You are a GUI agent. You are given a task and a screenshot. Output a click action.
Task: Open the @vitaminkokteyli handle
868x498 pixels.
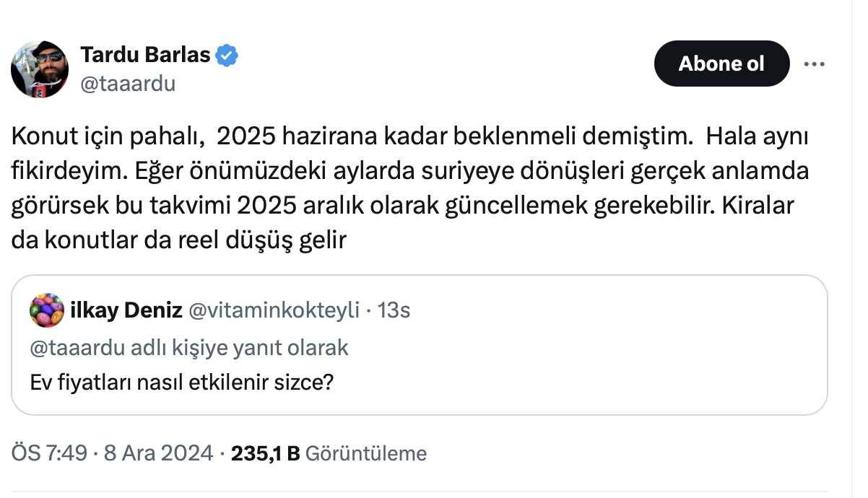(274, 311)
